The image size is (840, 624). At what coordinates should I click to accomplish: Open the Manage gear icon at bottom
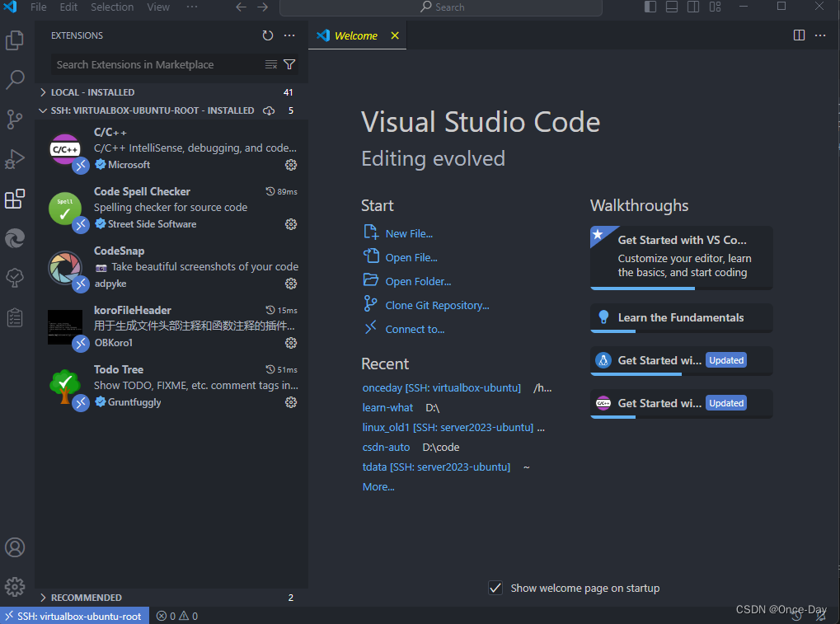15,586
